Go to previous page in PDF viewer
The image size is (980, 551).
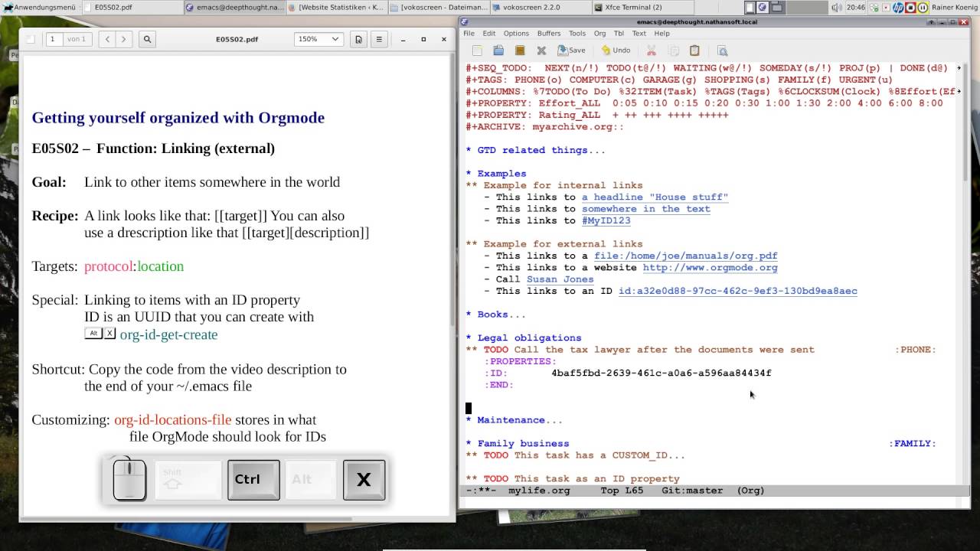coord(108,39)
